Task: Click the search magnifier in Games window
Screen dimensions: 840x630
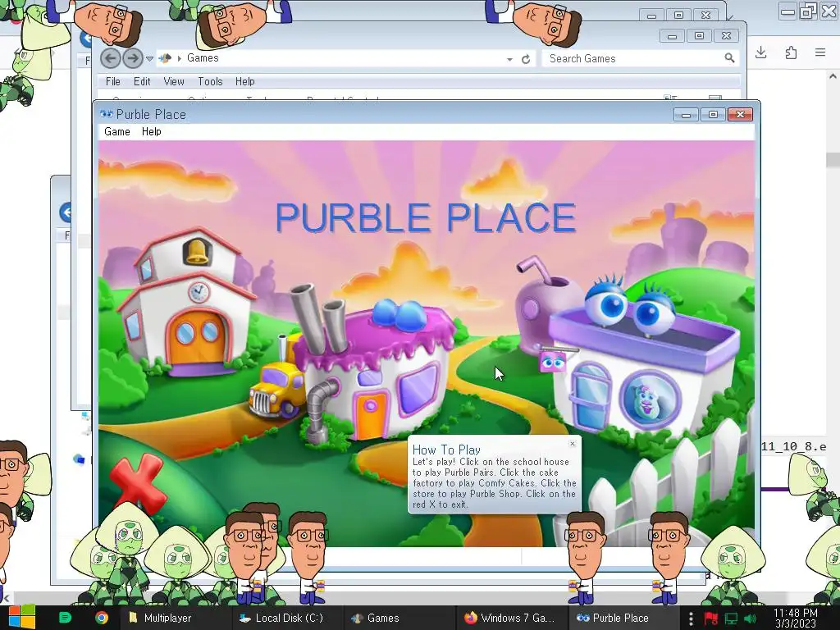Action: [729, 58]
